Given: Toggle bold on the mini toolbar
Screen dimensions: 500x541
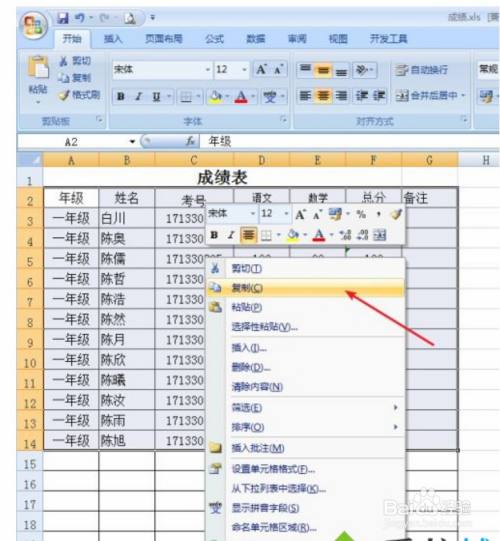Looking at the screenshot, I should (x=214, y=235).
